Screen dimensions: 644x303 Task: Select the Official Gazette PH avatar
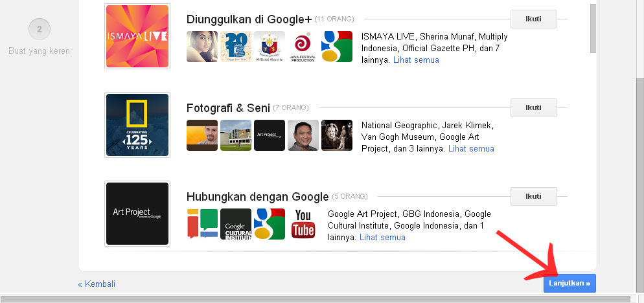click(x=270, y=47)
